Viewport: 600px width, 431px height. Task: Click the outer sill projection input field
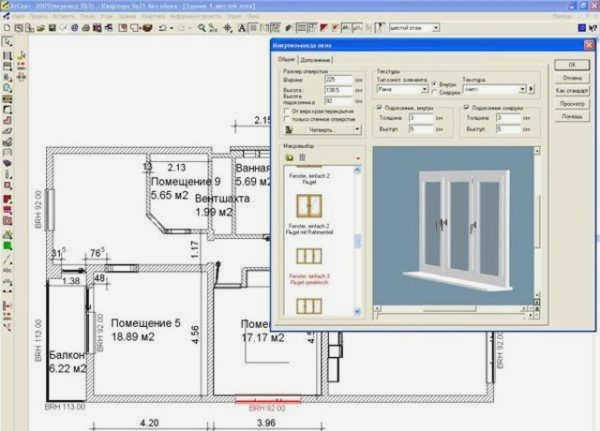point(509,129)
